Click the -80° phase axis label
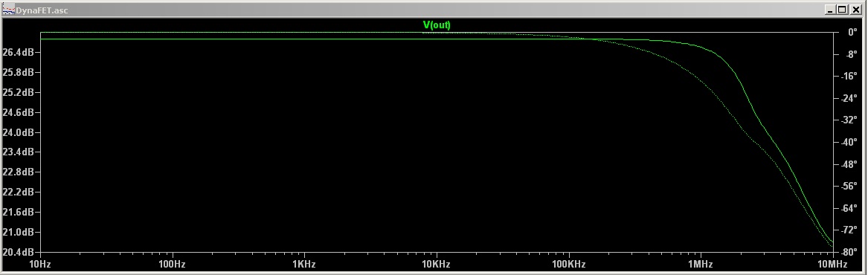This screenshot has height=275, width=868. (849, 252)
